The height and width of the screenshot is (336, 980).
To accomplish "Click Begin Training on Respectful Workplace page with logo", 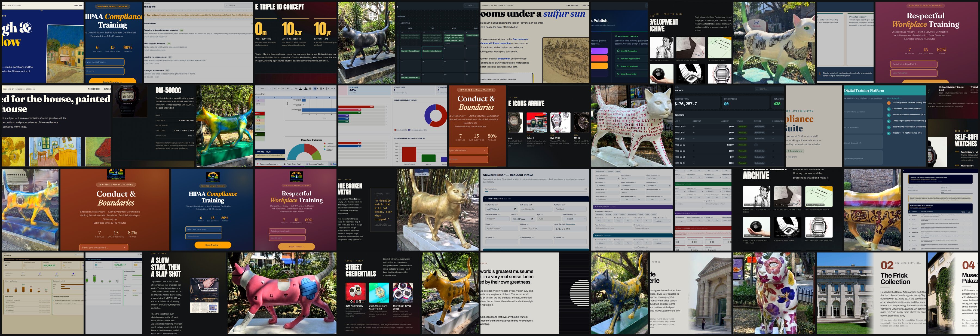I will (x=297, y=247).
